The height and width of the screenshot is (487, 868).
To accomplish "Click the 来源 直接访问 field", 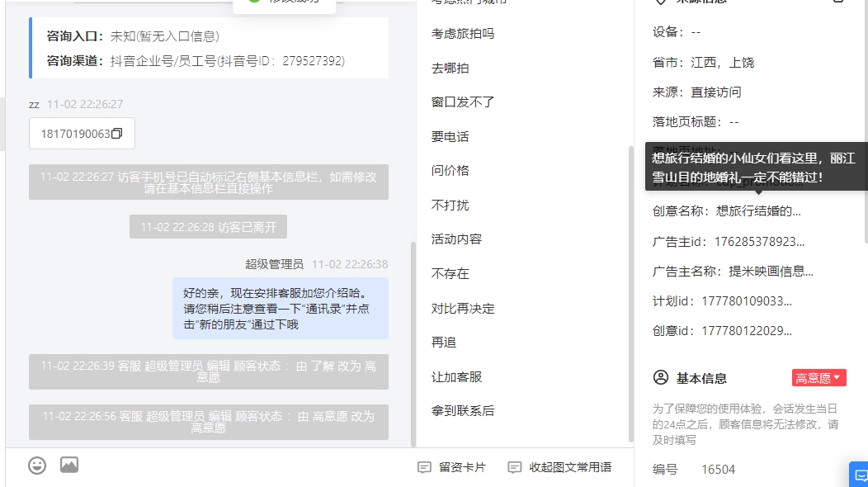I will [697, 92].
